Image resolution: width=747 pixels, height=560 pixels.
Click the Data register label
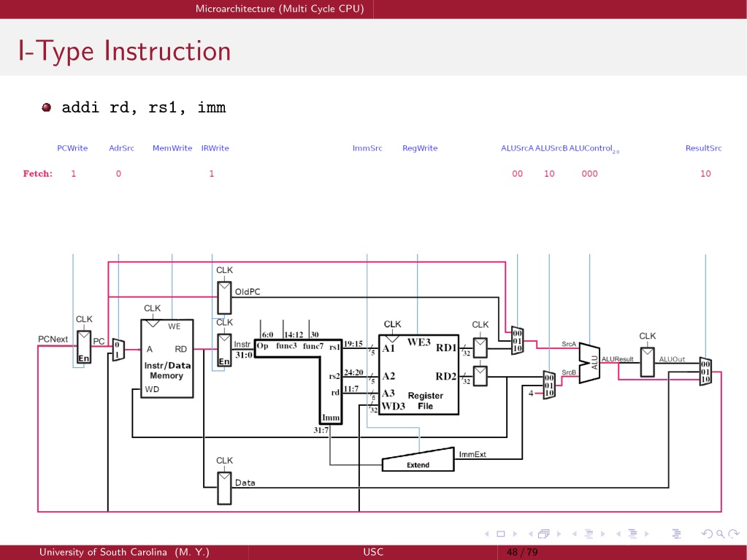pos(245,483)
